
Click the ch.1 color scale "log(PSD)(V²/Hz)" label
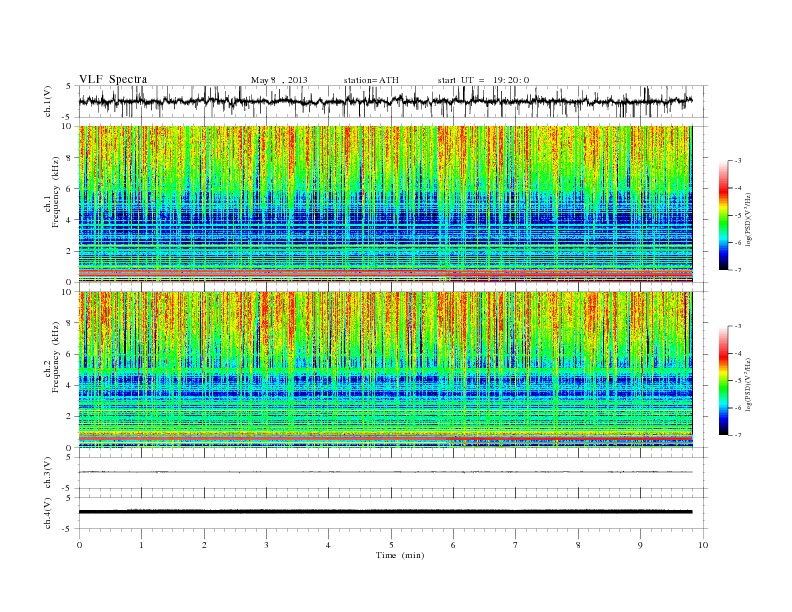click(749, 217)
